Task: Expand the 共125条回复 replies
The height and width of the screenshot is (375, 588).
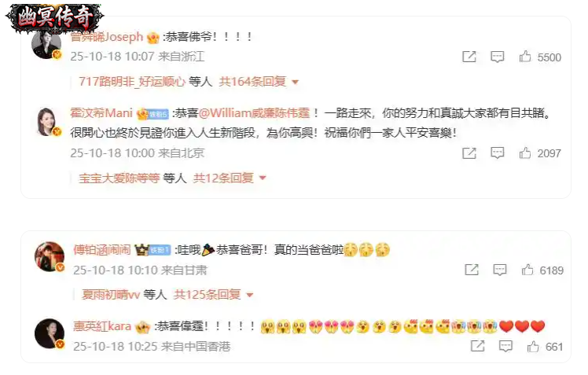Action: [x=213, y=295]
